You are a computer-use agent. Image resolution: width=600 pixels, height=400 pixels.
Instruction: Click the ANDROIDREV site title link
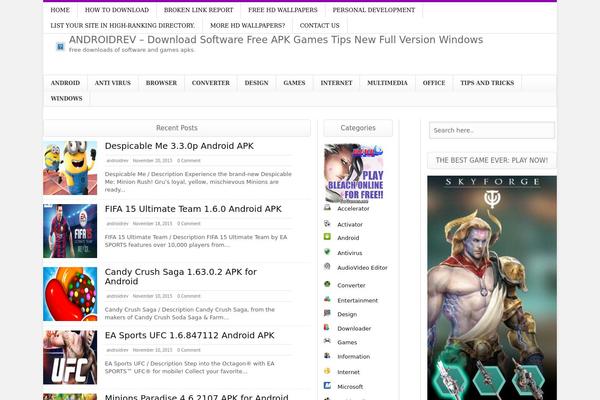tap(276, 40)
